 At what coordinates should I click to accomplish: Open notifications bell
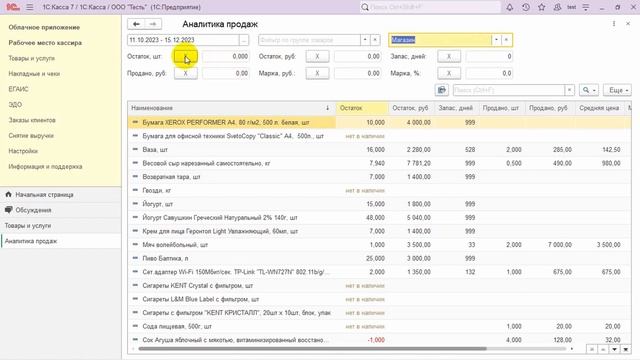pyautogui.click(x=509, y=7)
